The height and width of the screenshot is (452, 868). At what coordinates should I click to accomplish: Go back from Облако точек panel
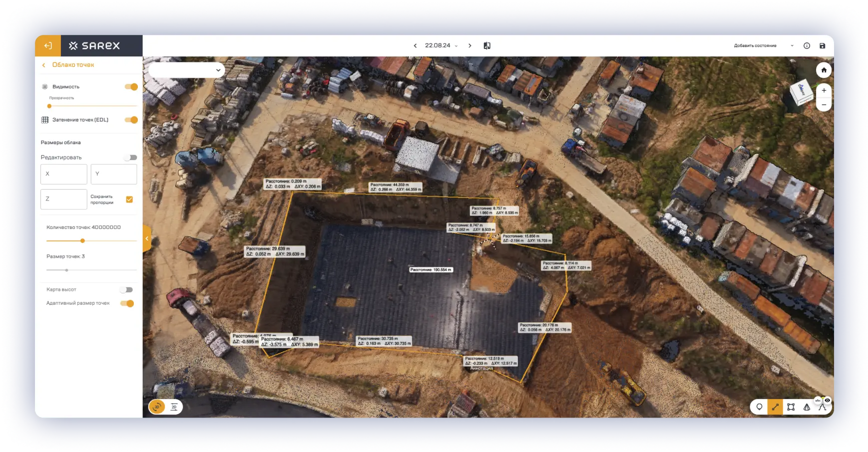coord(44,65)
